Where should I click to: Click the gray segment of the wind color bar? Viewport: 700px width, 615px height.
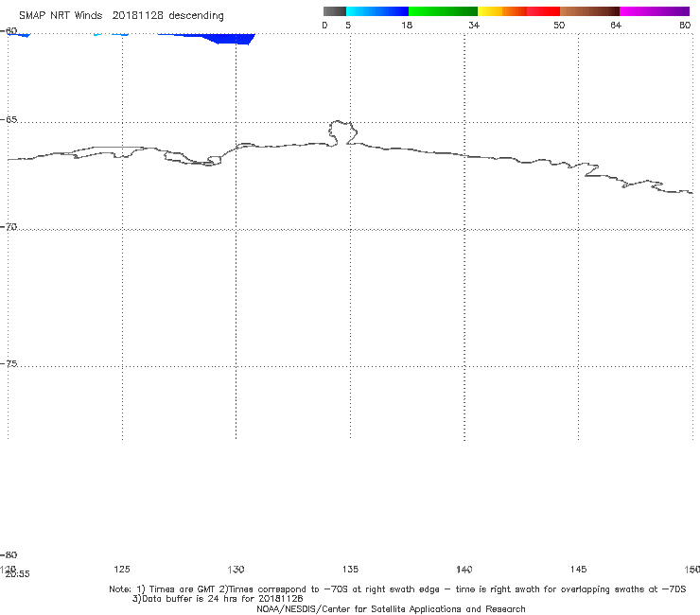(335, 11)
